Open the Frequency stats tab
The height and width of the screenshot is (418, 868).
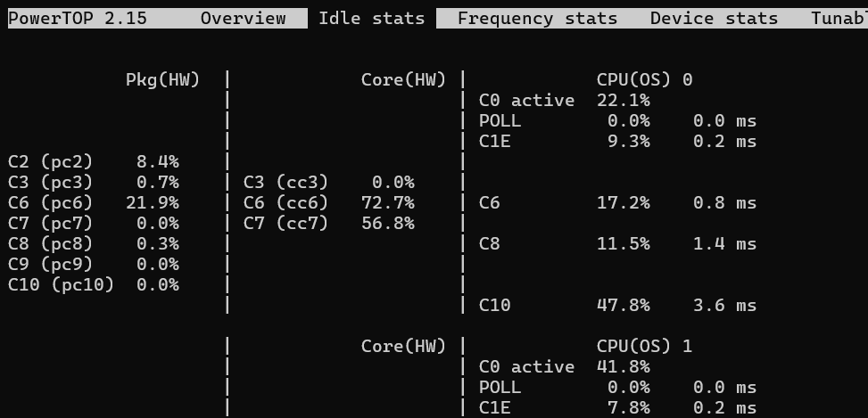coord(537,18)
